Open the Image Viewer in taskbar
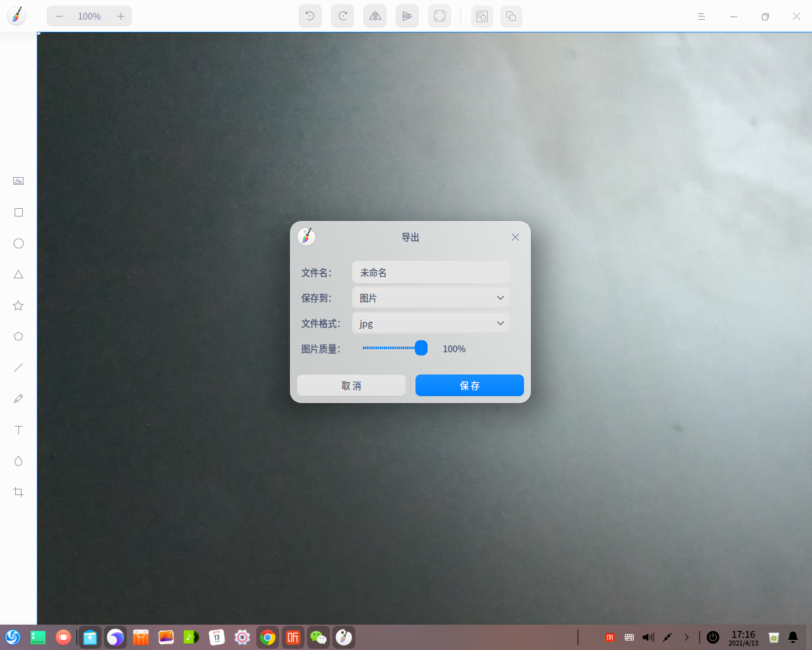This screenshot has height=650, width=812. tap(166, 637)
